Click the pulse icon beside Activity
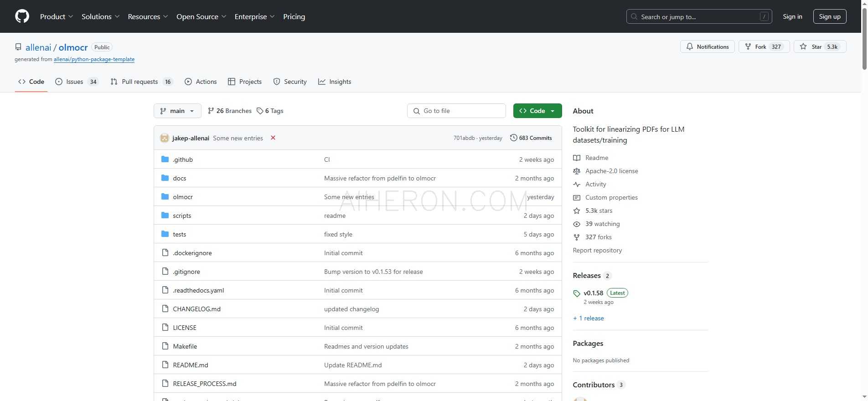 577,184
